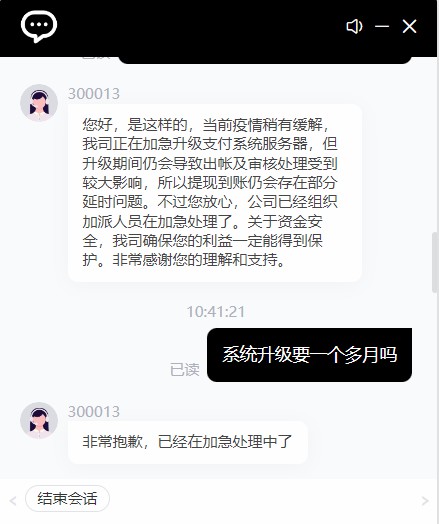End the session via 结束会话
This screenshot has width=439, height=524.
point(67,499)
